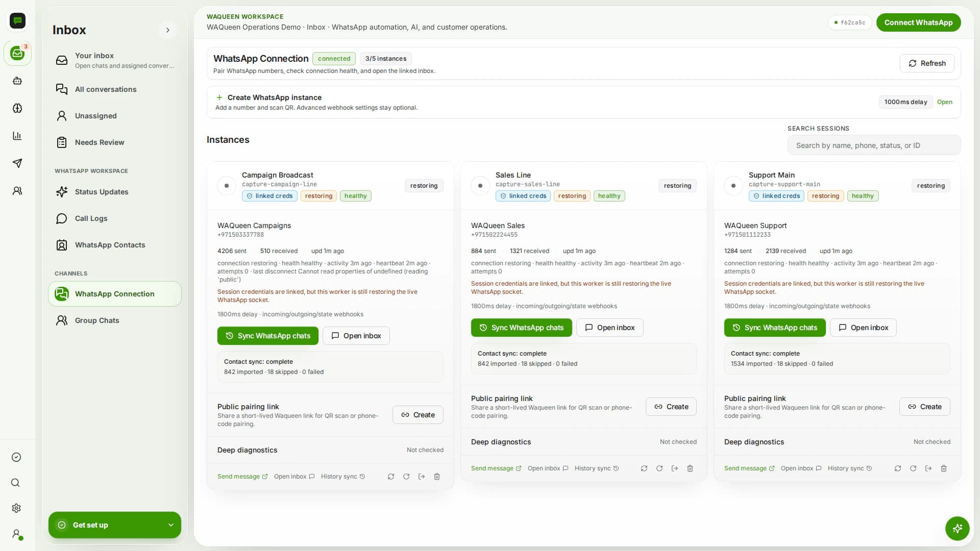Open inbox button on Sales Line card
Viewport: 980px width, 551px height.
click(x=610, y=328)
